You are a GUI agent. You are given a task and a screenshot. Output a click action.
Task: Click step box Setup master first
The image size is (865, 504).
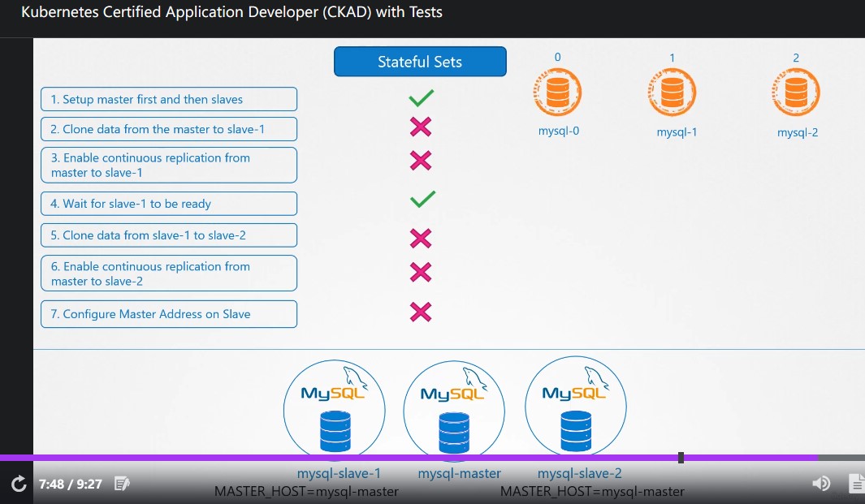click(169, 99)
